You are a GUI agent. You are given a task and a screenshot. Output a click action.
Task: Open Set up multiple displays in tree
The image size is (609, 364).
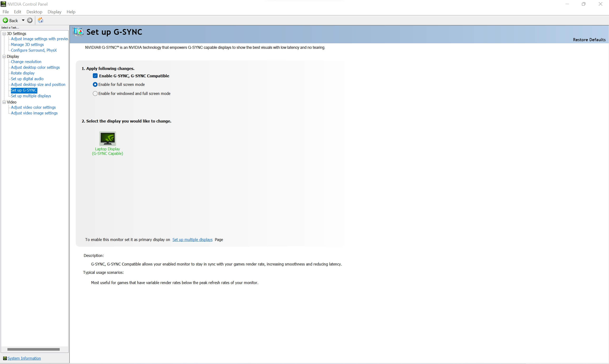(x=31, y=96)
